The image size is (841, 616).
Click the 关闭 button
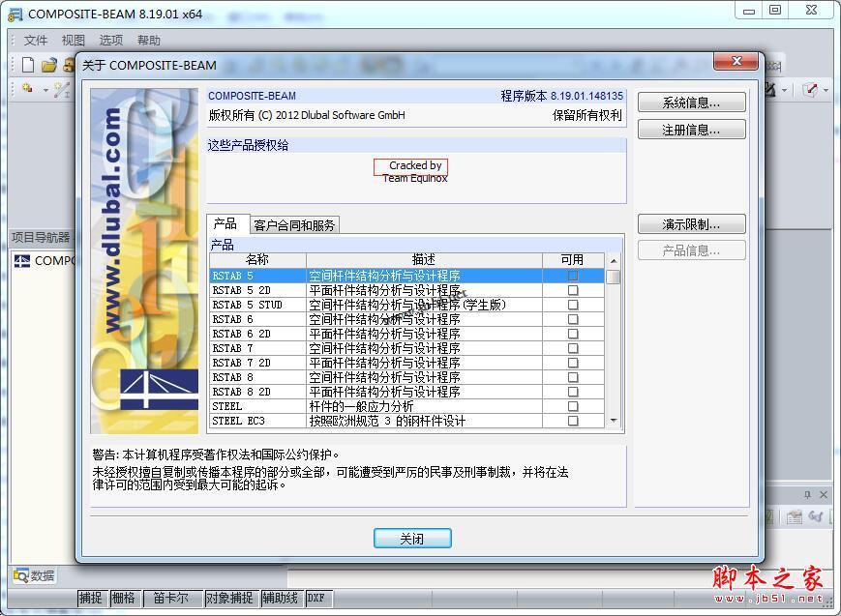412,539
